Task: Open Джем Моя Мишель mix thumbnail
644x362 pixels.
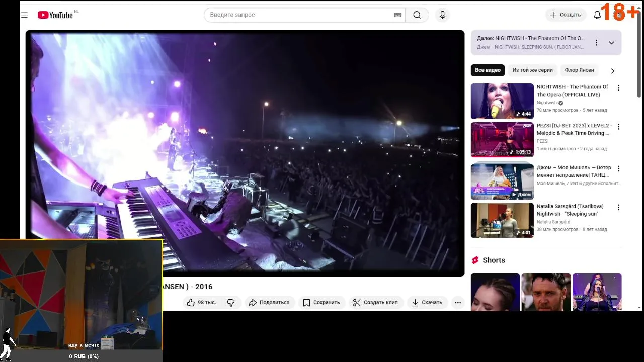Action: click(502, 182)
